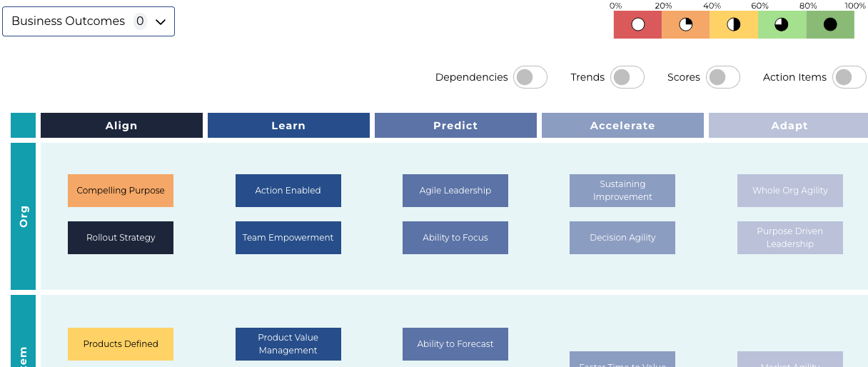Click the three-quarter circle in light green legend
868x367 pixels.
(x=782, y=25)
